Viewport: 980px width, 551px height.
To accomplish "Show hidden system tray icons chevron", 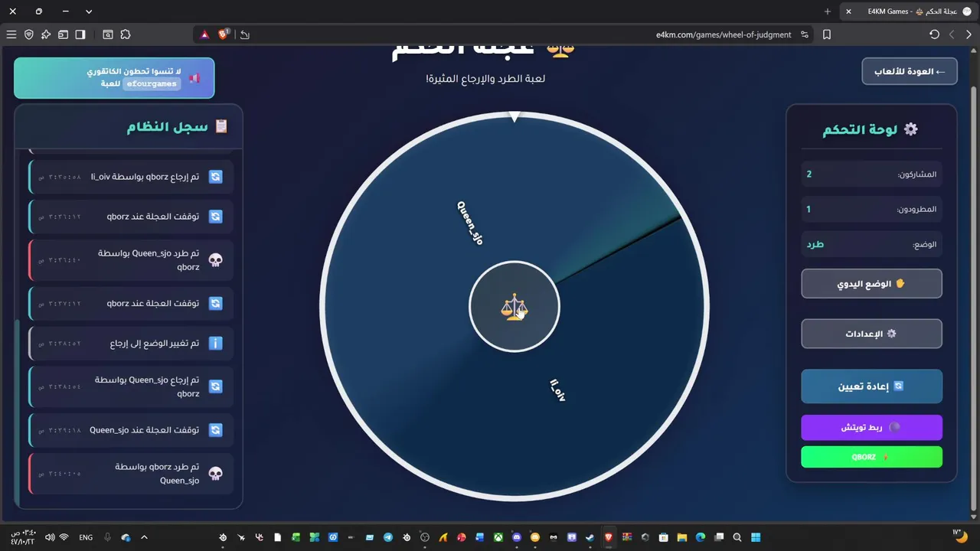I will [x=144, y=537].
